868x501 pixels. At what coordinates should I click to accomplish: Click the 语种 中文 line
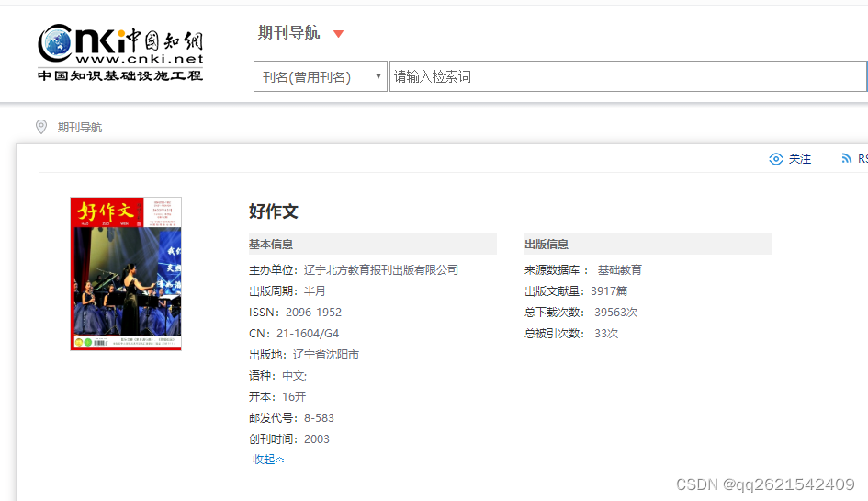[277, 376]
